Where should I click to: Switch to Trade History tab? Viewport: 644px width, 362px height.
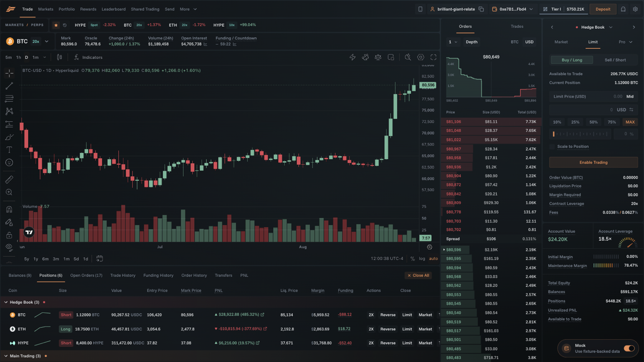[x=123, y=275]
